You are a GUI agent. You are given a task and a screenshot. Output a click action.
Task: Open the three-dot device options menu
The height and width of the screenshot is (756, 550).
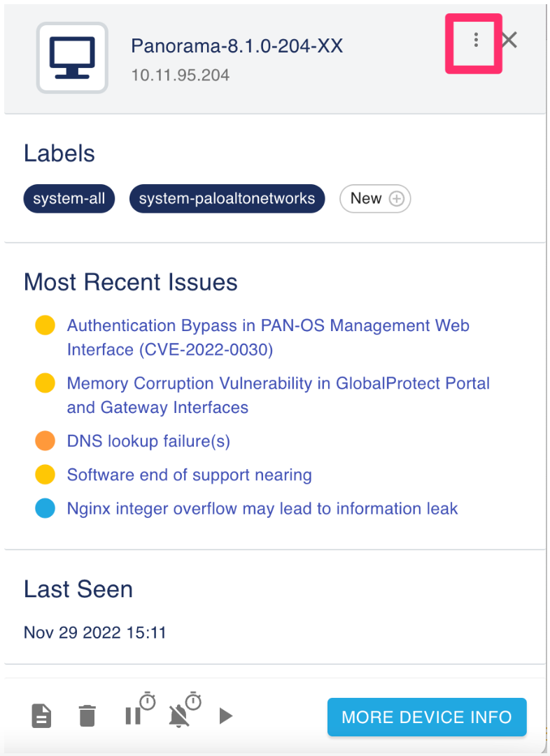click(476, 40)
